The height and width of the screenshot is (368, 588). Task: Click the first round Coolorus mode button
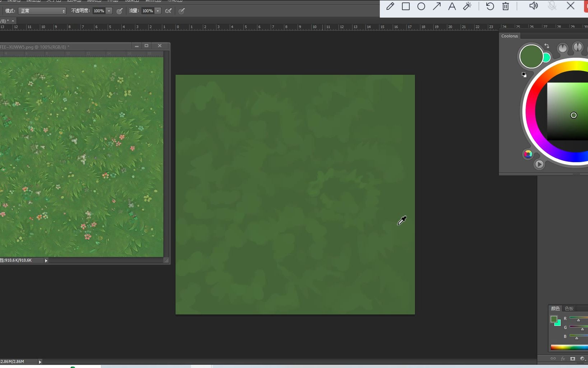tap(563, 48)
